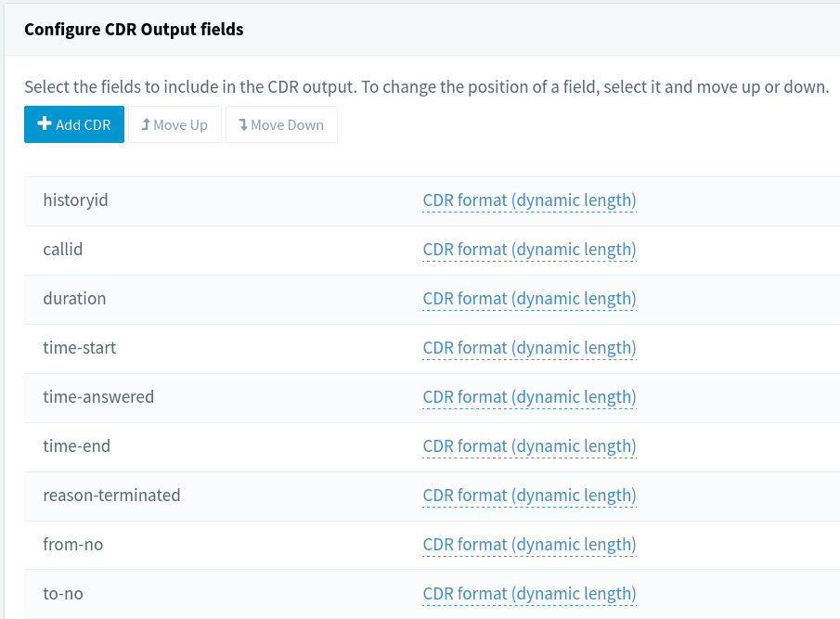Edit CDR format of time-answered field
840x619 pixels.
pos(529,396)
